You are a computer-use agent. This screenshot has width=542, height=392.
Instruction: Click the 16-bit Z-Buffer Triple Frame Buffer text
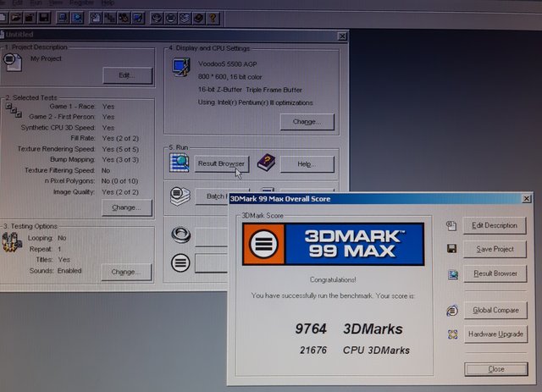click(250, 90)
